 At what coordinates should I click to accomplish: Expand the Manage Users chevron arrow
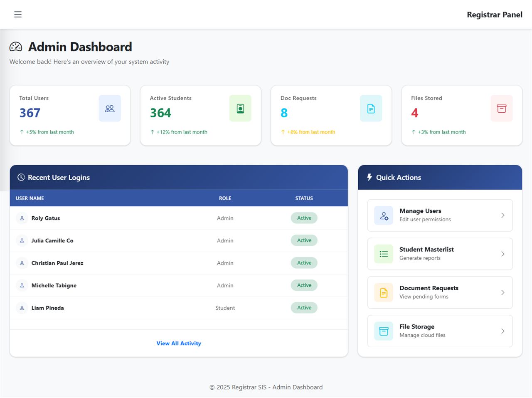pyautogui.click(x=503, y=215)
